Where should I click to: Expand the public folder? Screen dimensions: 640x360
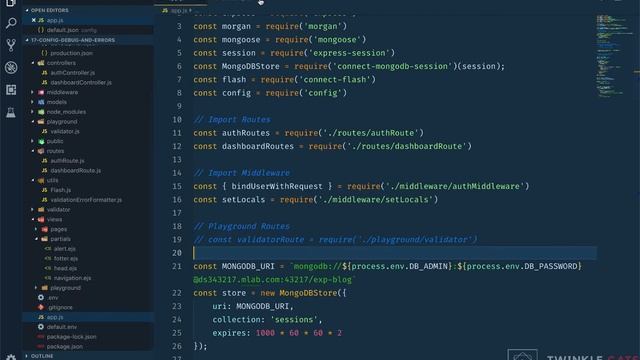pos(33,141)
